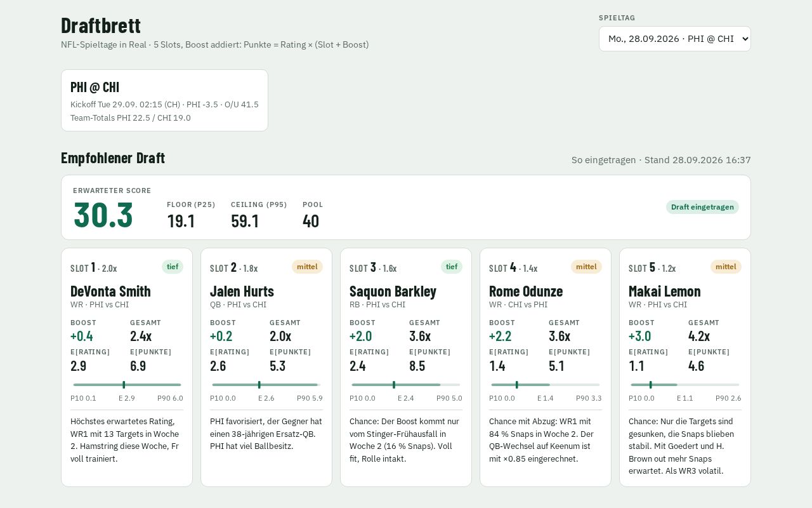The width and height of the screenshot is (812, 508).
Task: Click 'WR · CHI vs PHI' position line
Action: coord(518,305)
